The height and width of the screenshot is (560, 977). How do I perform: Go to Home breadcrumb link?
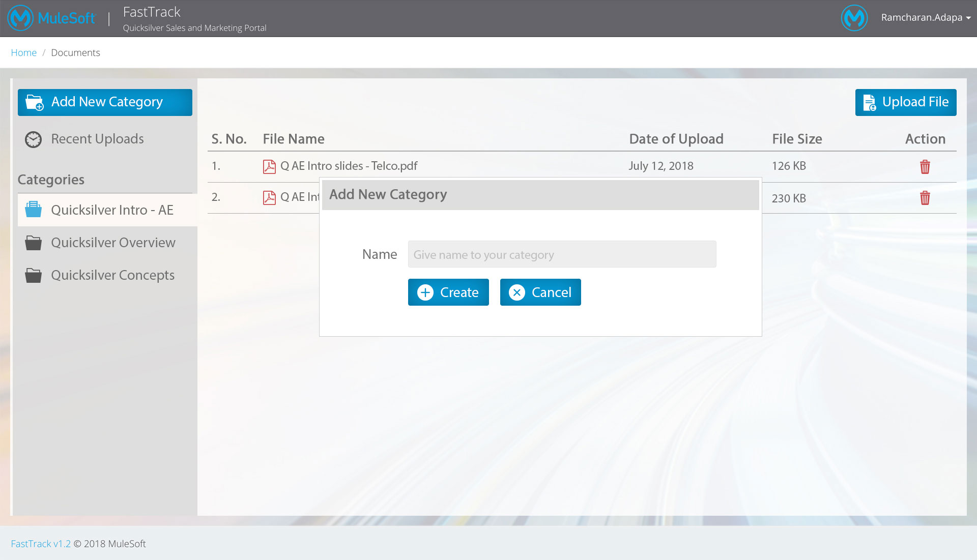(23, 52)
